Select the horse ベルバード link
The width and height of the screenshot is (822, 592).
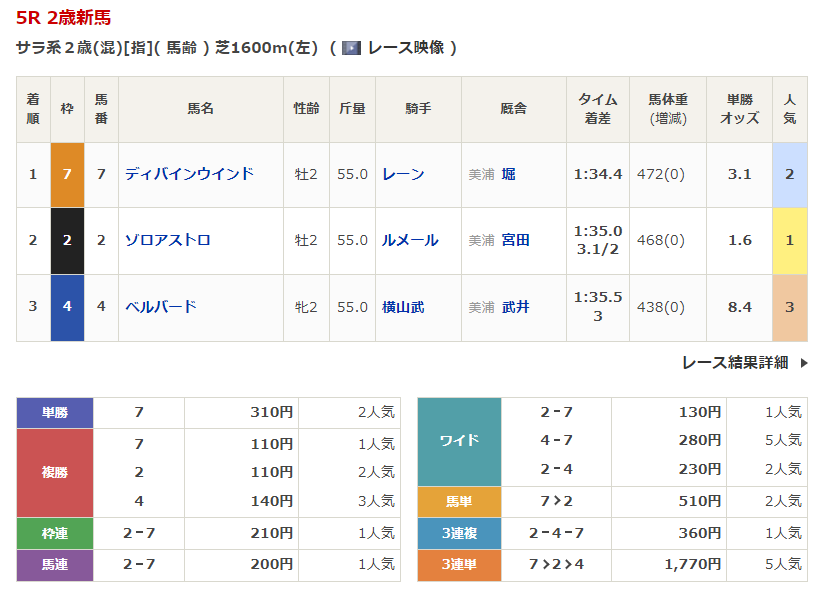tap(160, 307)
